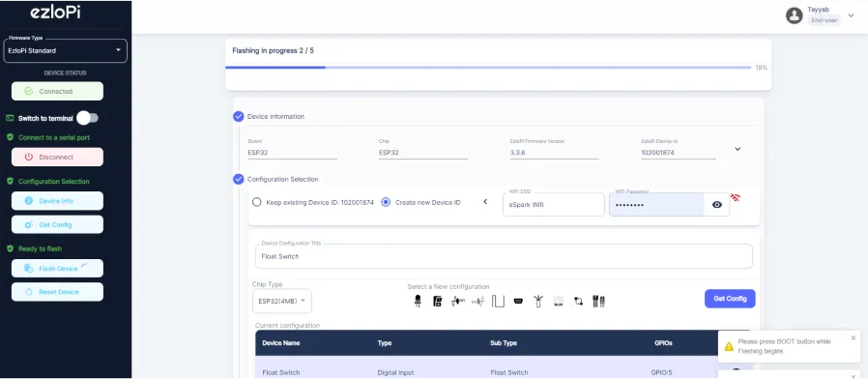Expand the Device Information details chevron
868x379 pixels.
click(x=738, y=149)
